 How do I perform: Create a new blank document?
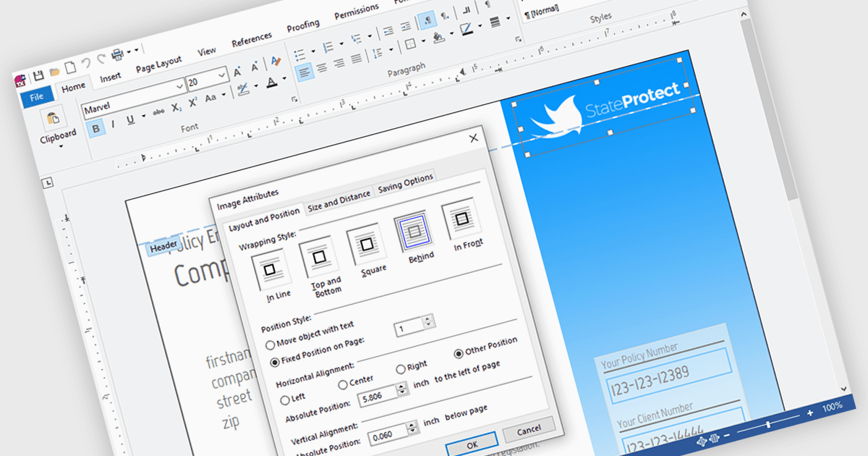pyautogui.click(x=70, y=67)
